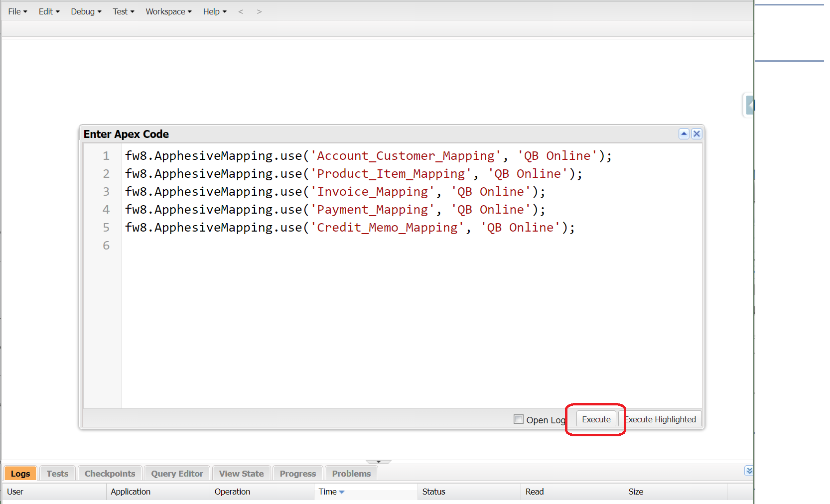Click the next tab arrow in menu bar
830x504 pixels.
259,11
